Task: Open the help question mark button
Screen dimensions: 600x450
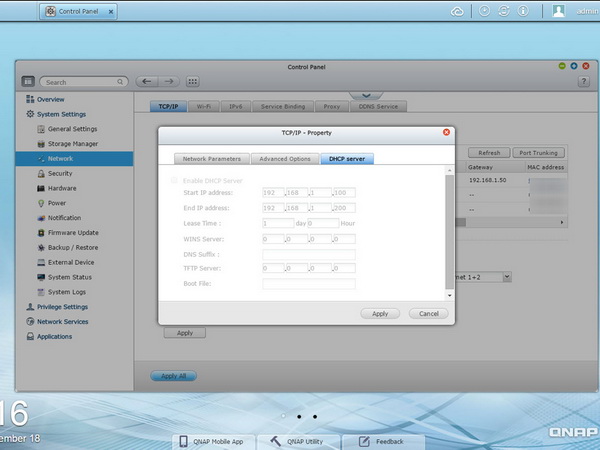Action: pos(583,81)
